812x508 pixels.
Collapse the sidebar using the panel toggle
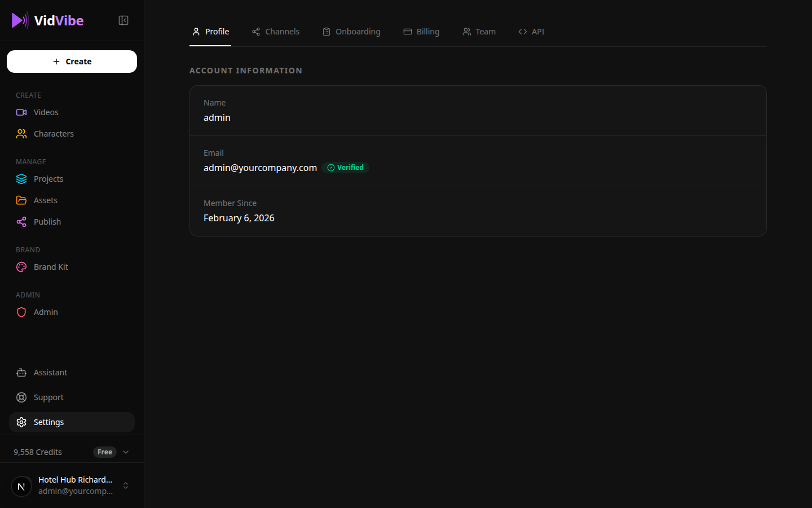123,20
